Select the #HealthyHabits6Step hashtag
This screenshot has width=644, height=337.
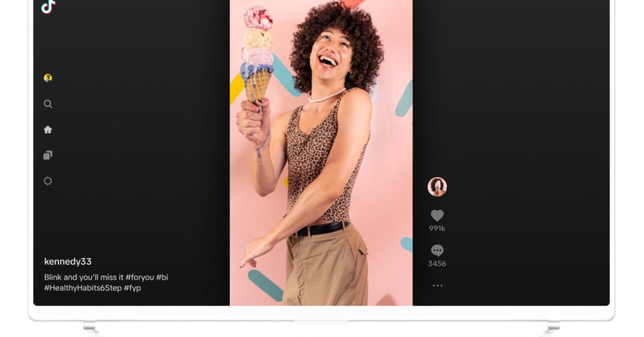click(83, 288)
